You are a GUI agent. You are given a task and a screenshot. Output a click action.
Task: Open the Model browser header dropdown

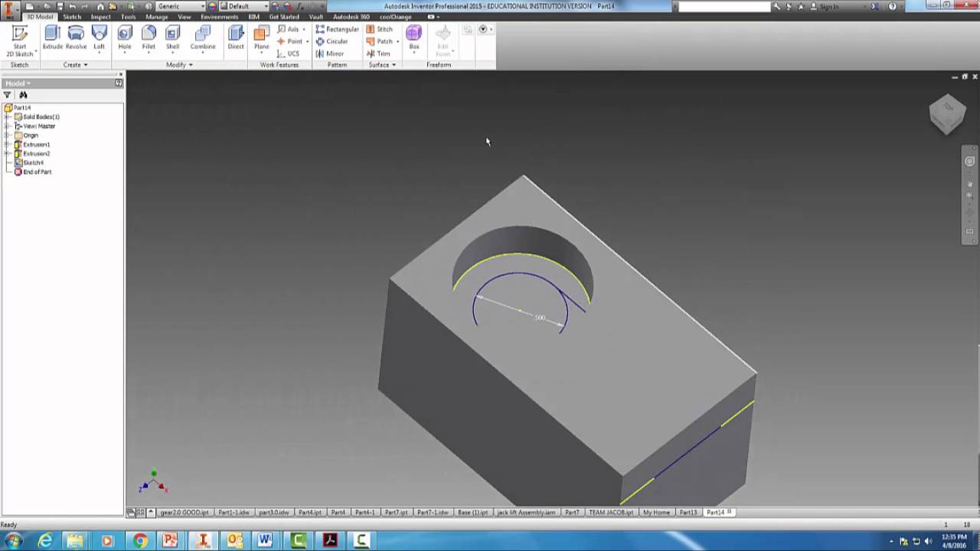point(18,83)
